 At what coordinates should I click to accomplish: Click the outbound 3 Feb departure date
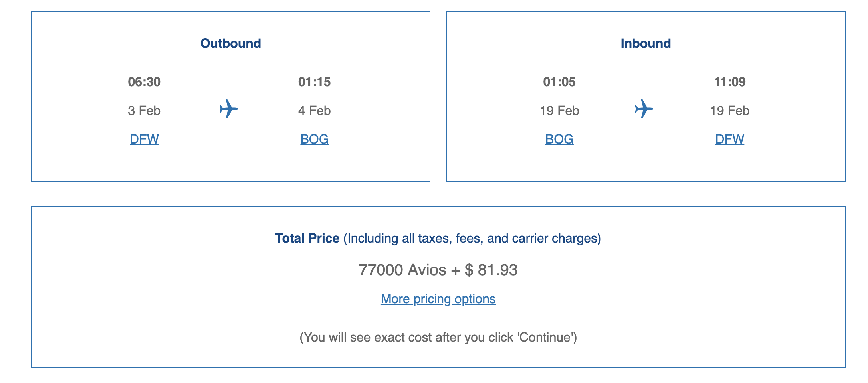coord(144,111)
